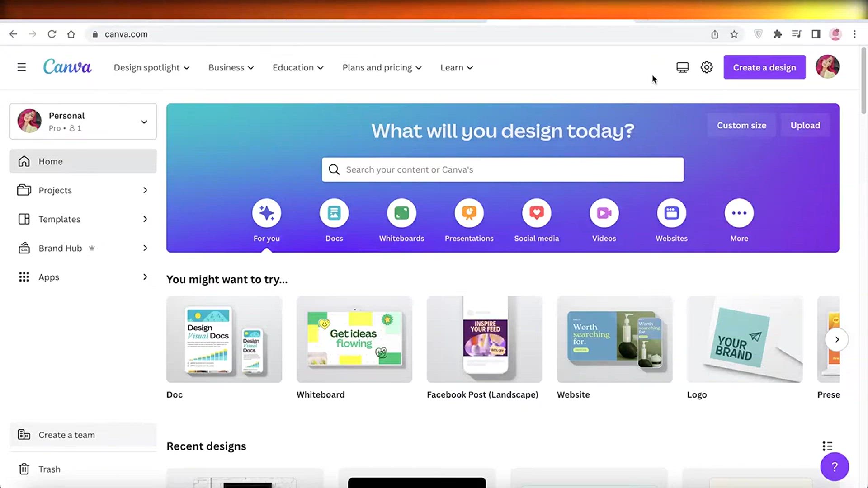This screenshot has height=488, width=868.
Task: Open the browser three-dot menu
Action: pyautogui.click(x=854, y=34)
